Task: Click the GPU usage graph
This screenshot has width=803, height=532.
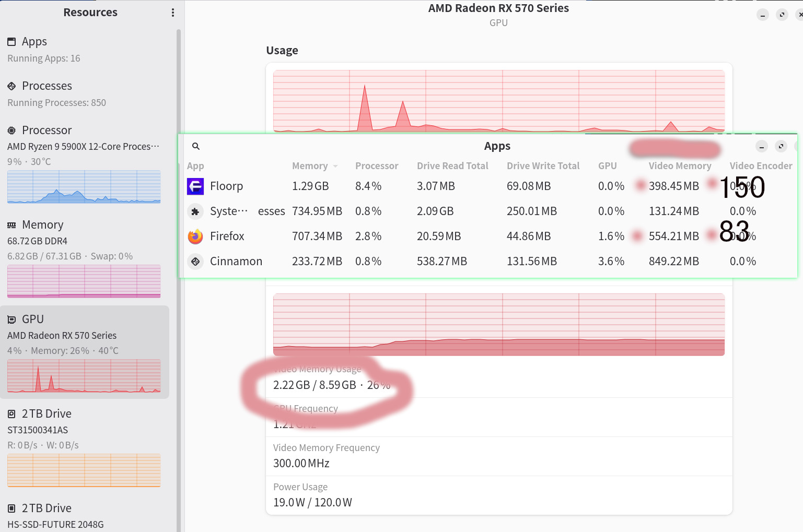Action: 499,101
